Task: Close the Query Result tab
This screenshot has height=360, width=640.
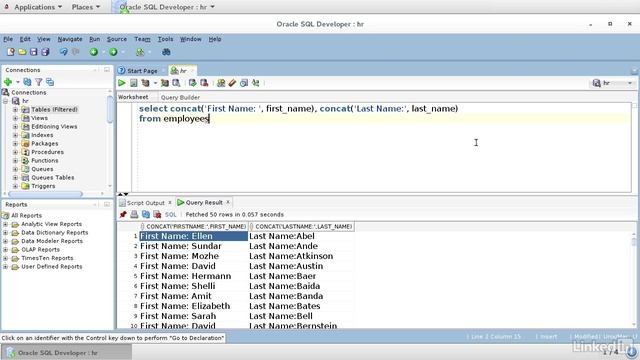Action: point(228,202)
